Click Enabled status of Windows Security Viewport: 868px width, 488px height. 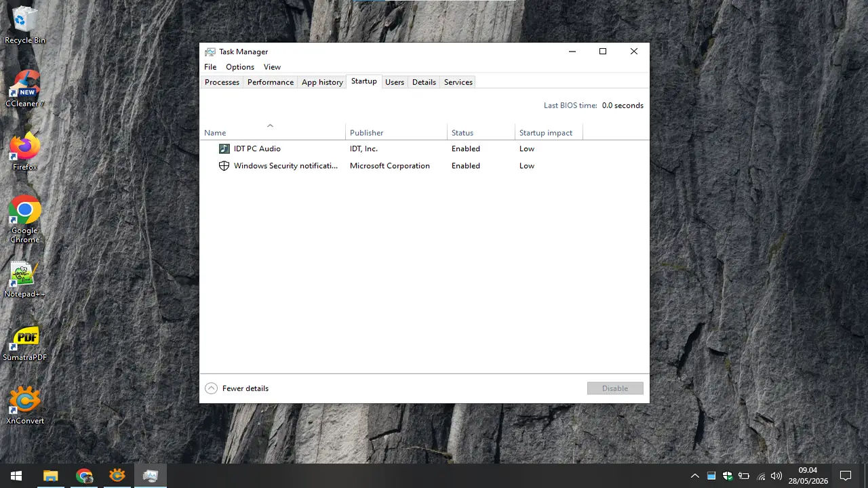tap(466, 165)
